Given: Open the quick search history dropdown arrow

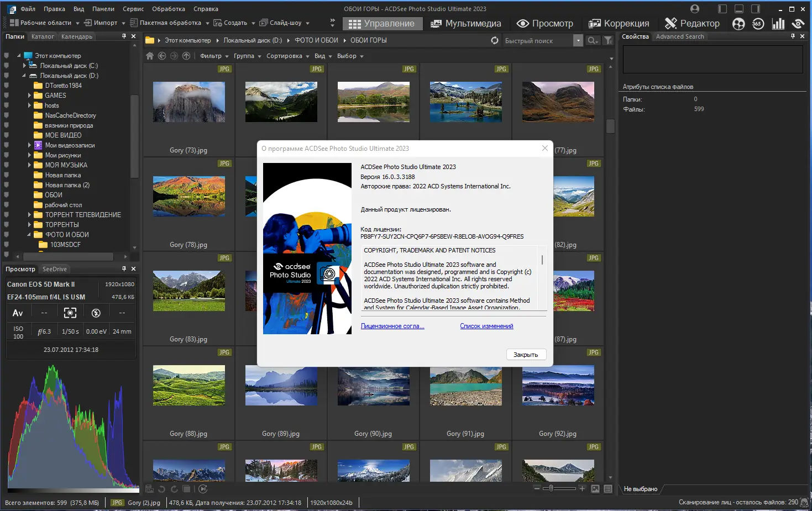Looking at the screenshot, I should click(578, 40).
